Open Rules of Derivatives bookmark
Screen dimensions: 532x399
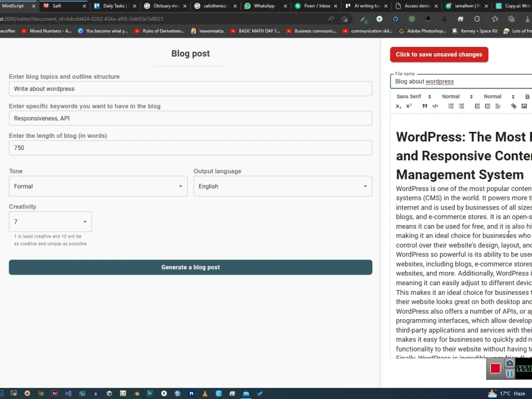tap(160, 31)
